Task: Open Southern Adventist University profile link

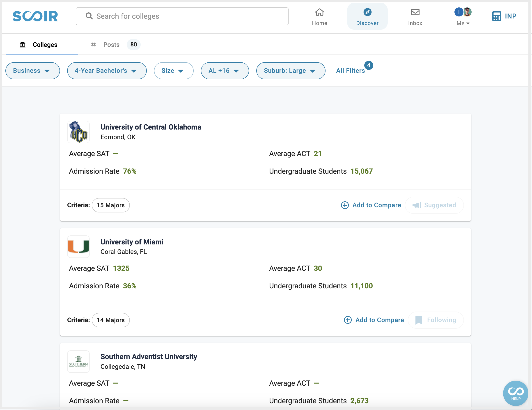Action: [x=149, y=356]
